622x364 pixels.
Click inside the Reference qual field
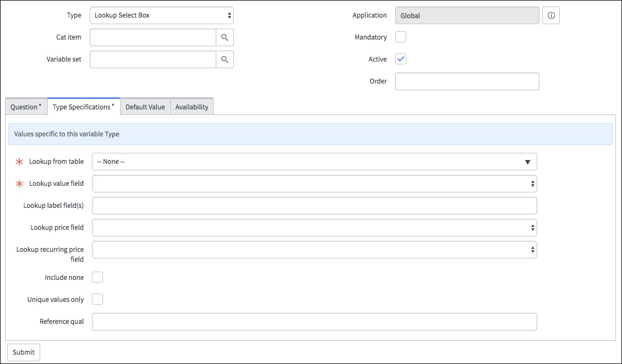coord(314,321)
